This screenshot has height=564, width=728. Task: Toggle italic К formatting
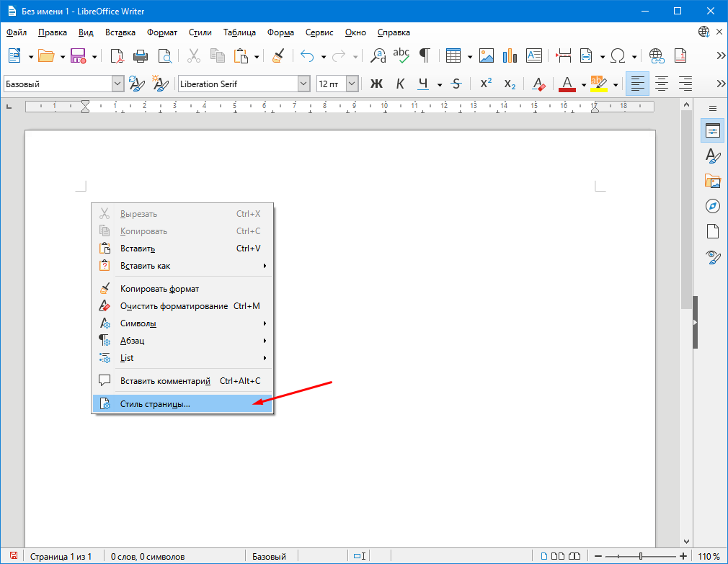400,84
